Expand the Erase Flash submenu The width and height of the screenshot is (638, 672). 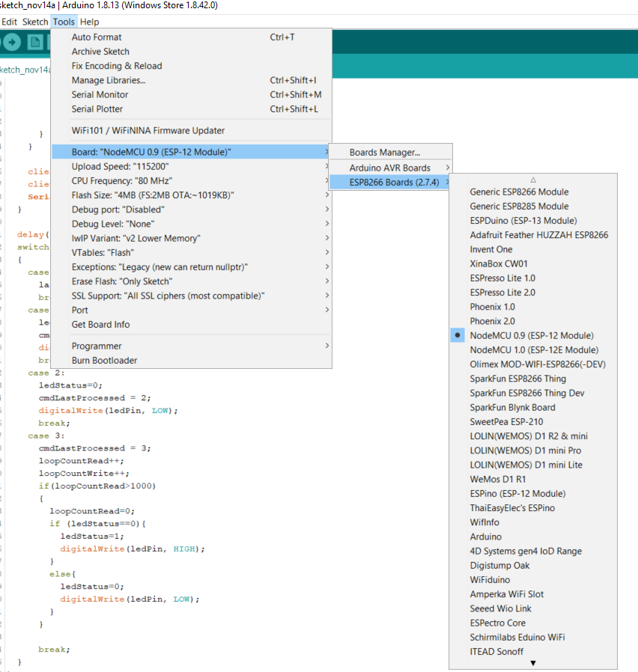(x=192, y=281)
